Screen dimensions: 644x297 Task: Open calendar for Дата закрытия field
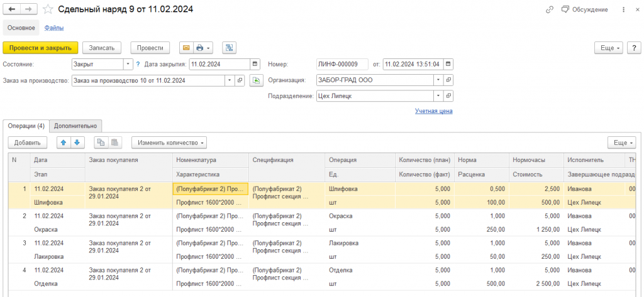pyautogui.click(x=255, y=65)
